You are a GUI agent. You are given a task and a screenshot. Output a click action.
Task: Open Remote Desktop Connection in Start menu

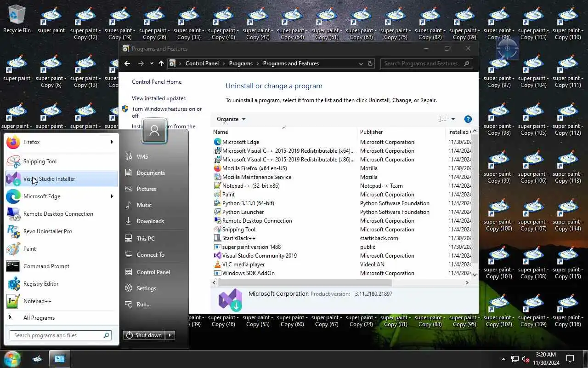click(62, 214)
